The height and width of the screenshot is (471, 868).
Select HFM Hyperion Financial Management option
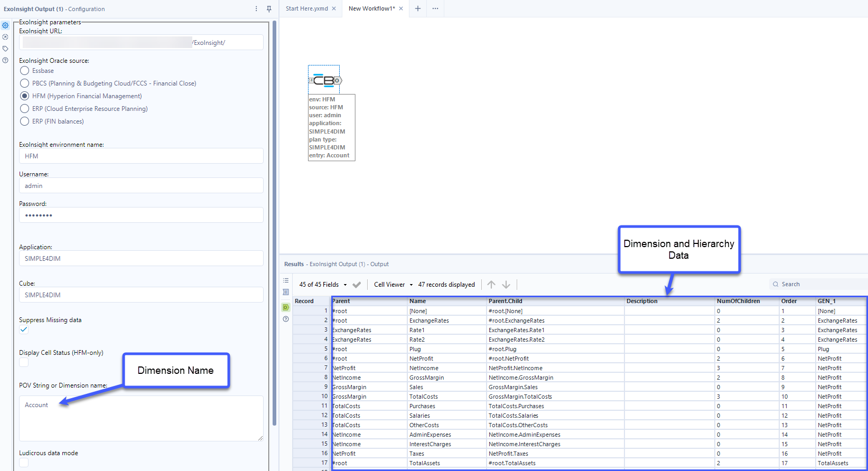[24, 96]
